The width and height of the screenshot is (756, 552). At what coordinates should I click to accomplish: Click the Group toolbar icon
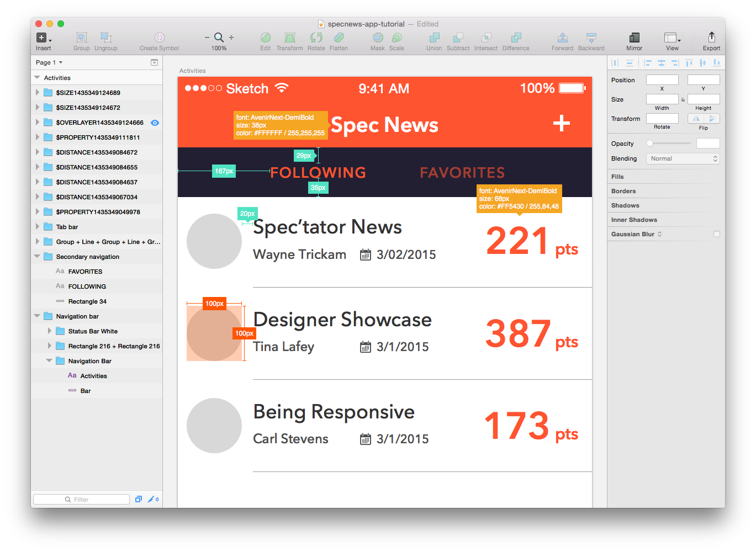click(81, 38)
